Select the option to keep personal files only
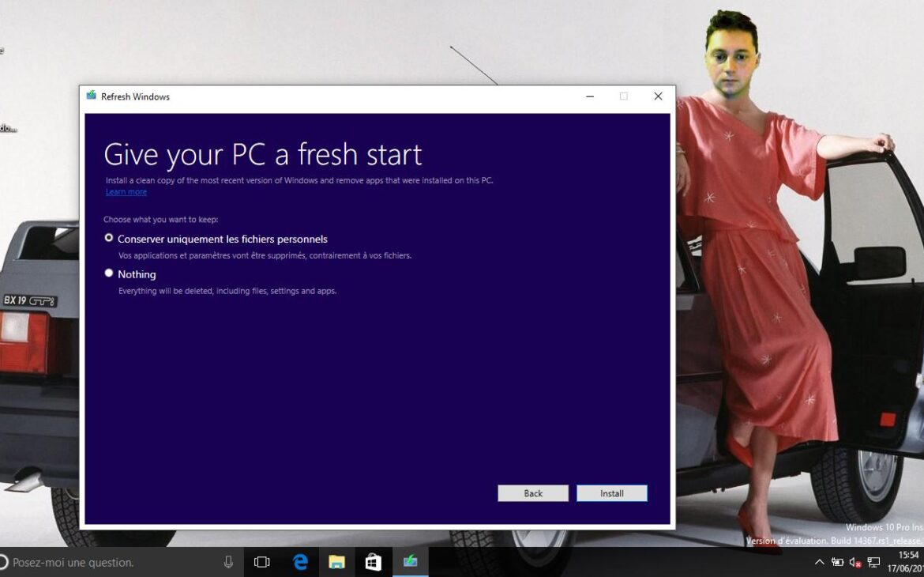Image resolution: width=924 pixels, height=577 pixels. pos(109,237)
